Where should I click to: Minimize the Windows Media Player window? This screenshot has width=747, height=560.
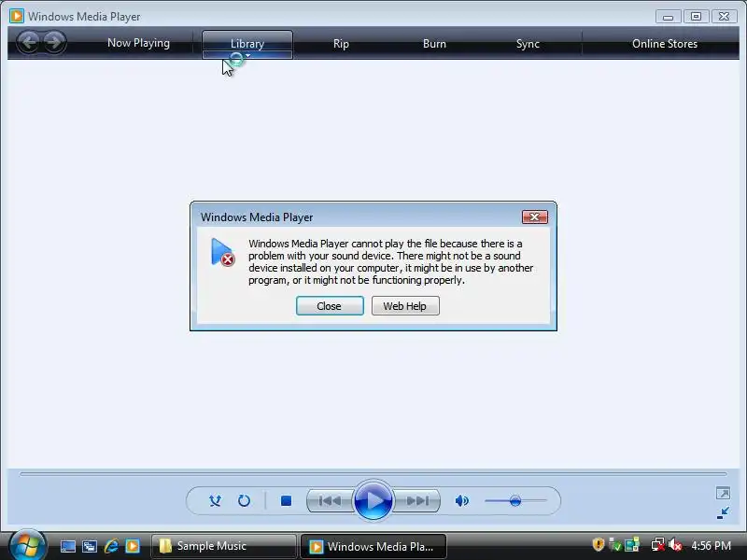point(668,17)
